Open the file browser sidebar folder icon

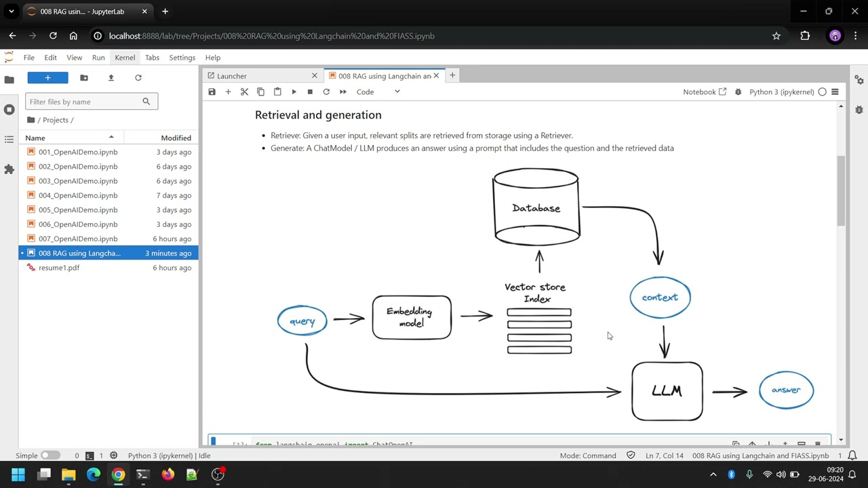click(x=9, y=80)
